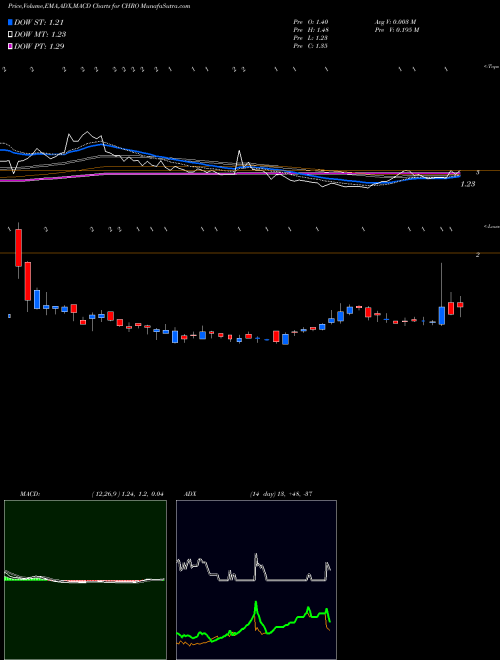Click the 'DOW PT: 1.29' legend text

point(39,46)
